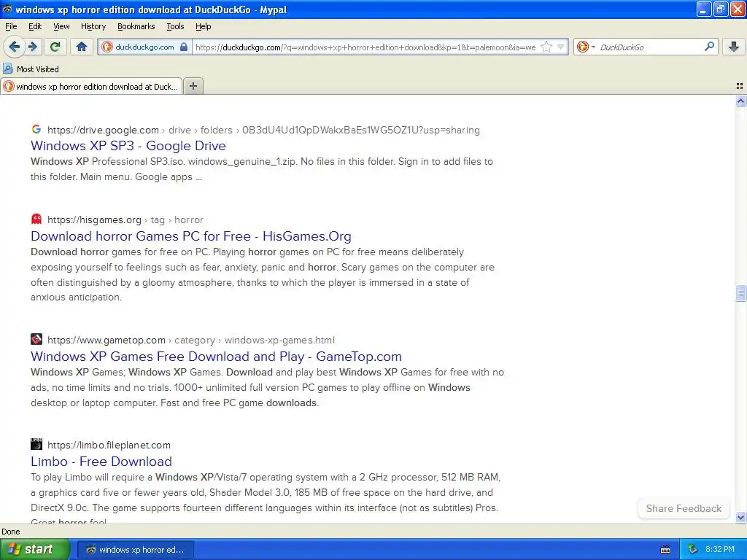Open a new tab with the plus button
The height and width of the screenshot is (560, 747).
pyautogui.click(x=193, y=86)
